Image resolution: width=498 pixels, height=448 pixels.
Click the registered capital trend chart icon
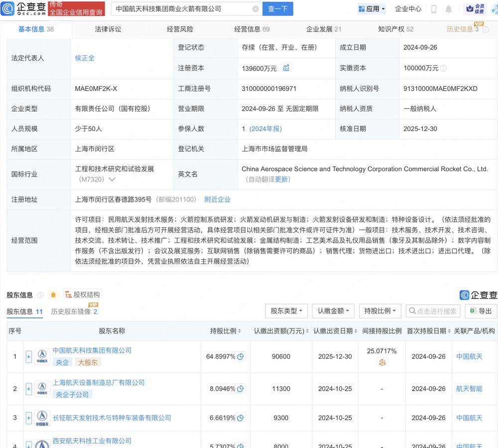tap(286, 68)
